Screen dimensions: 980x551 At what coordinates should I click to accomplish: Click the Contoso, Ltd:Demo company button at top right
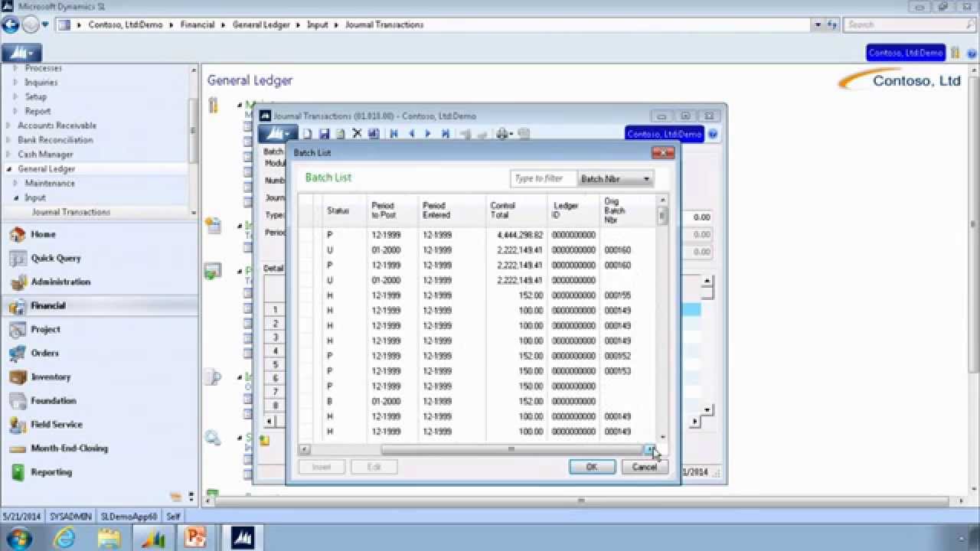[x=906, y=53]
